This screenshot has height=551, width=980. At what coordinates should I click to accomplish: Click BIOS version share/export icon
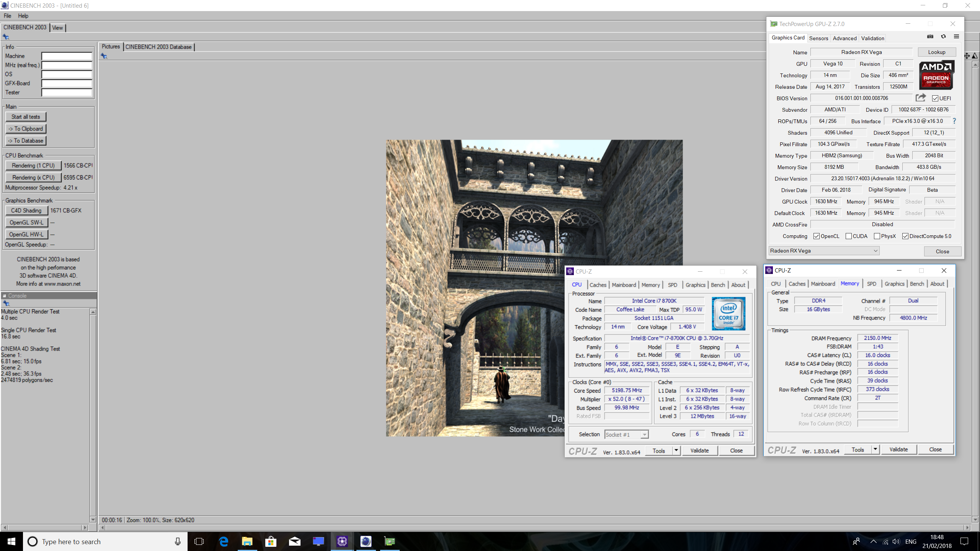tap(921, 98)
